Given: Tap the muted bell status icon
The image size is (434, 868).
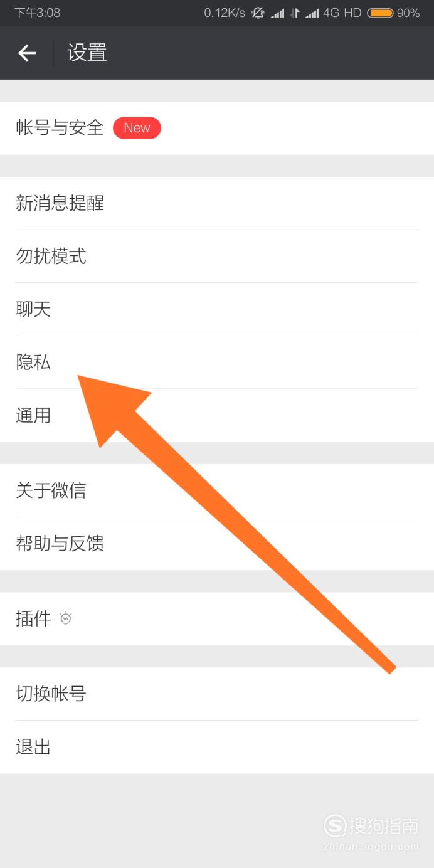Looking at the screenshot, I should [x=258, y=13].
